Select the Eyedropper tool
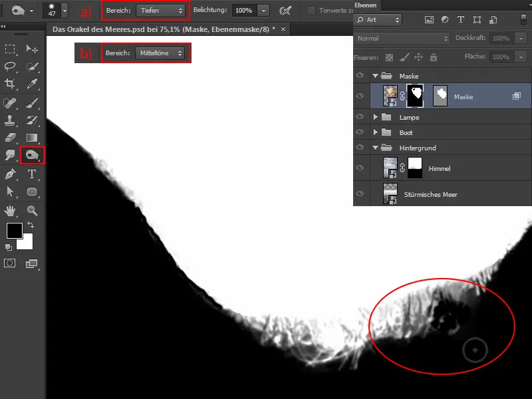 tap(32, 84)
